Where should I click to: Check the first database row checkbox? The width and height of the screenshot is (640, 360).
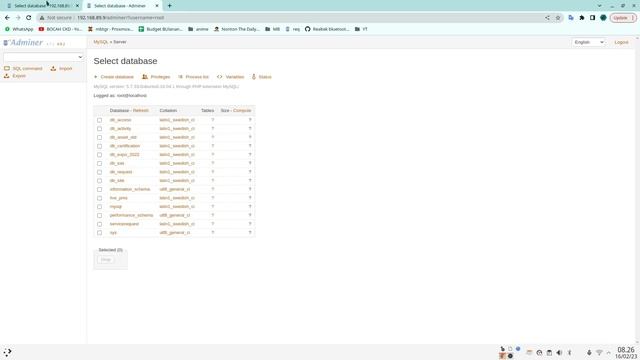100,120
